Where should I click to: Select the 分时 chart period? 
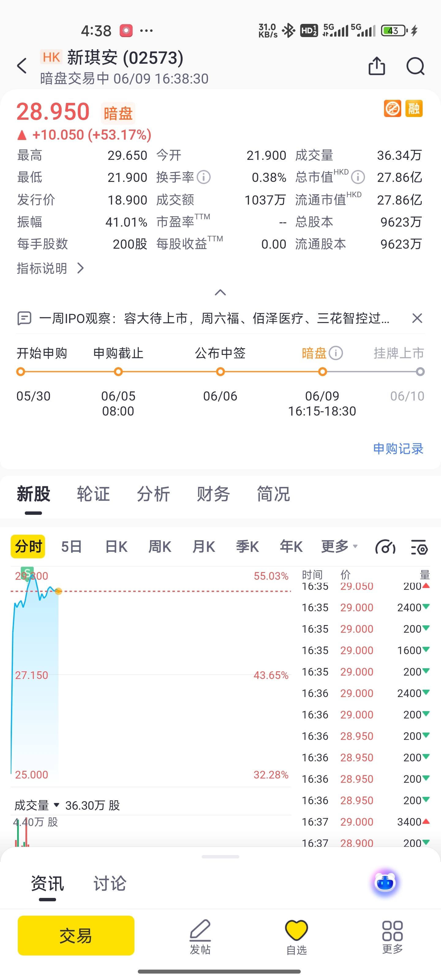tap(28, 547)
